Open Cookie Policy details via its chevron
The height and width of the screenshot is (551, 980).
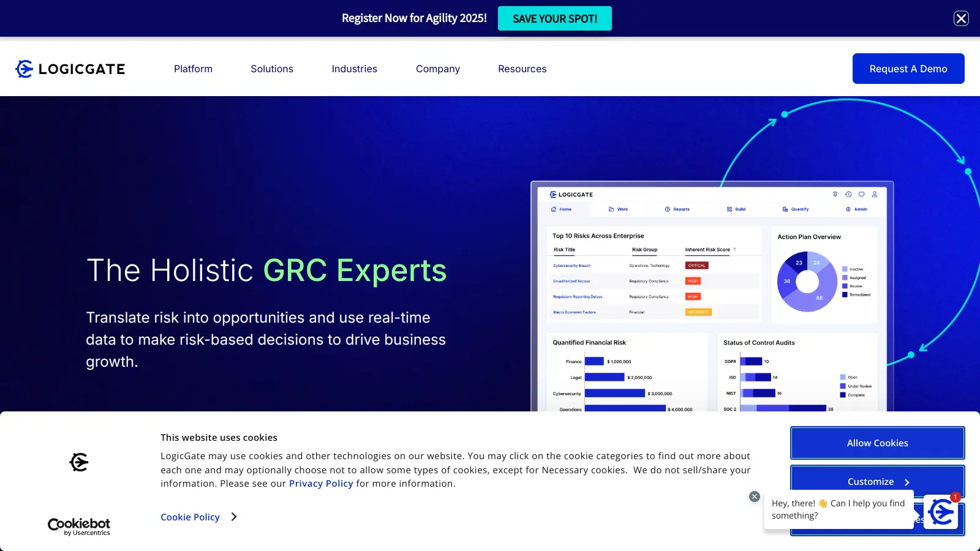tap(234, 517)
